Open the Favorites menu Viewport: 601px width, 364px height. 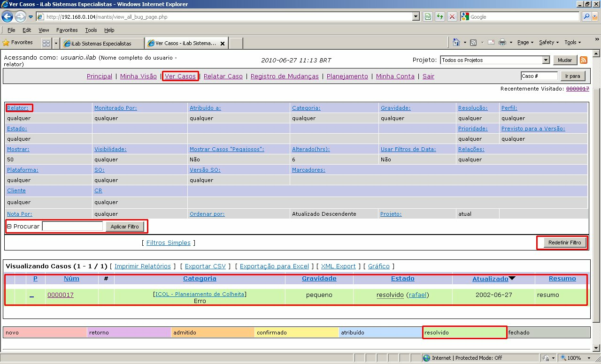tap(67, 30)
